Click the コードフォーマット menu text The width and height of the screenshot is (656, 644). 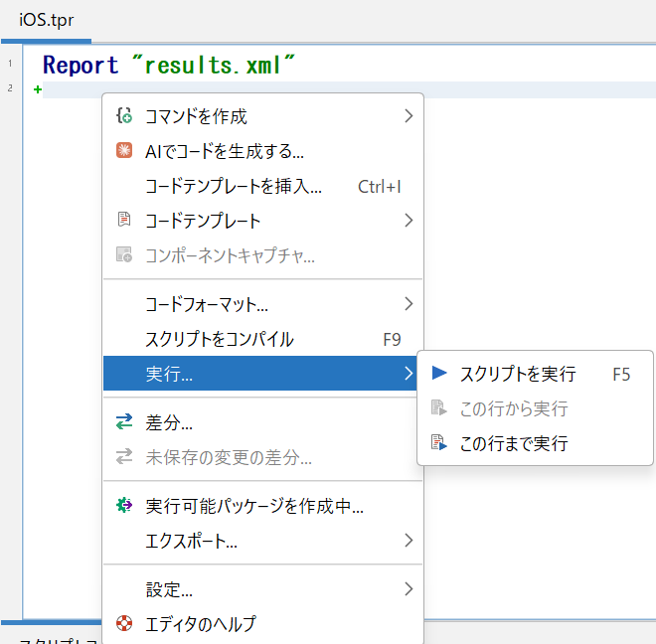pyautogui.click(x=207, y=304)
